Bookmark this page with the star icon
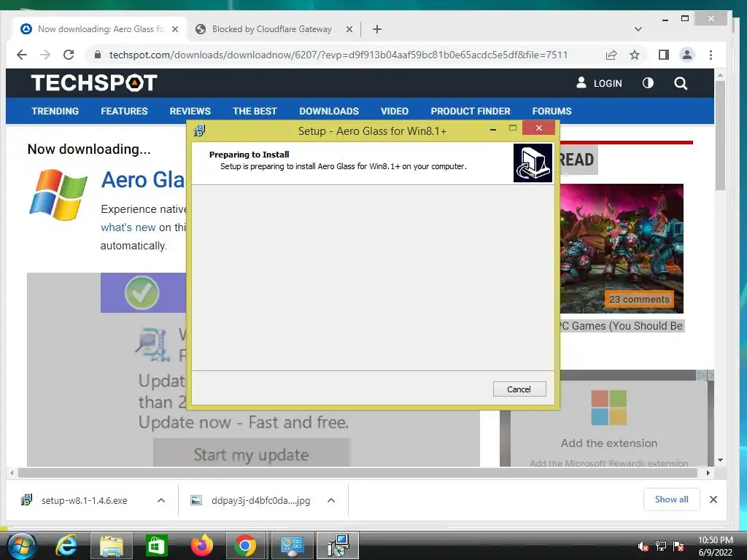The height and width of the screenshot is (560, 747). 635,55
